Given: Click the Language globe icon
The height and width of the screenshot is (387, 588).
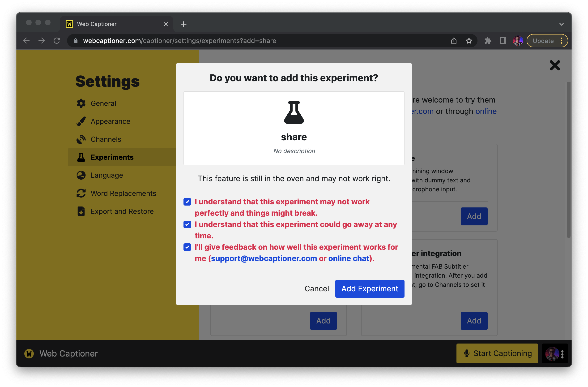Looking at the screenshot, I should [x=81, y=175].
